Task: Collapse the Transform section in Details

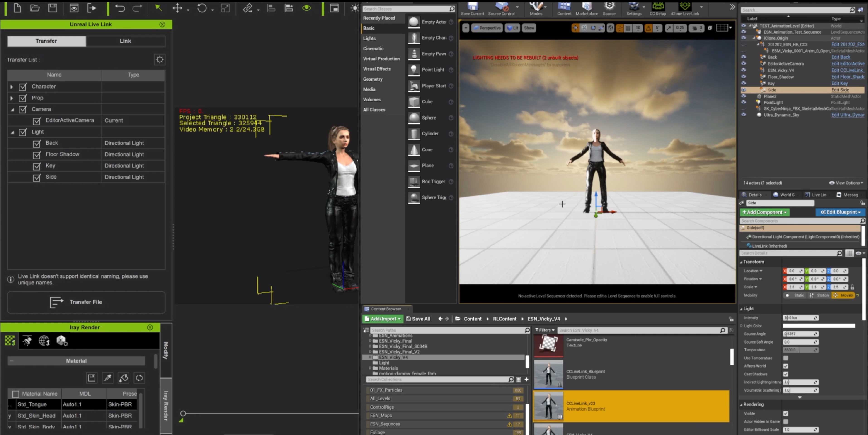Action: pos(741,262)
